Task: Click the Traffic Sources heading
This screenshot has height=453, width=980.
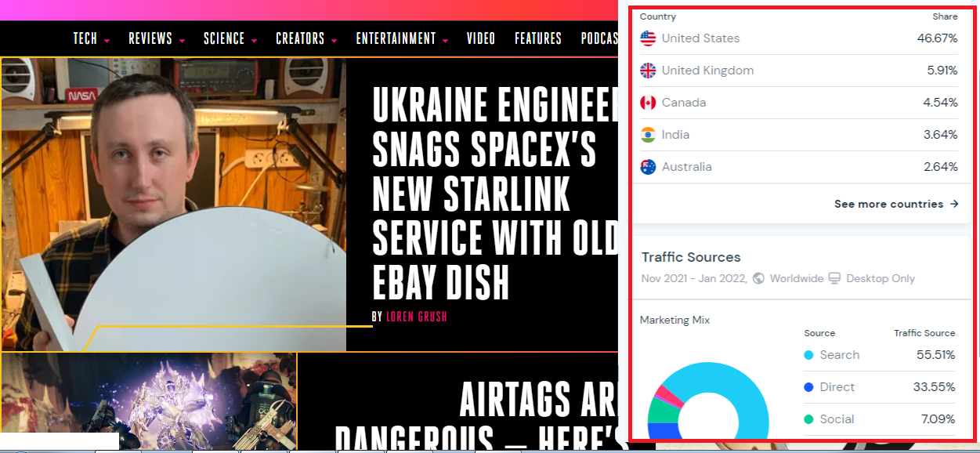Action: pyautogui.click(x=691, y=257)
